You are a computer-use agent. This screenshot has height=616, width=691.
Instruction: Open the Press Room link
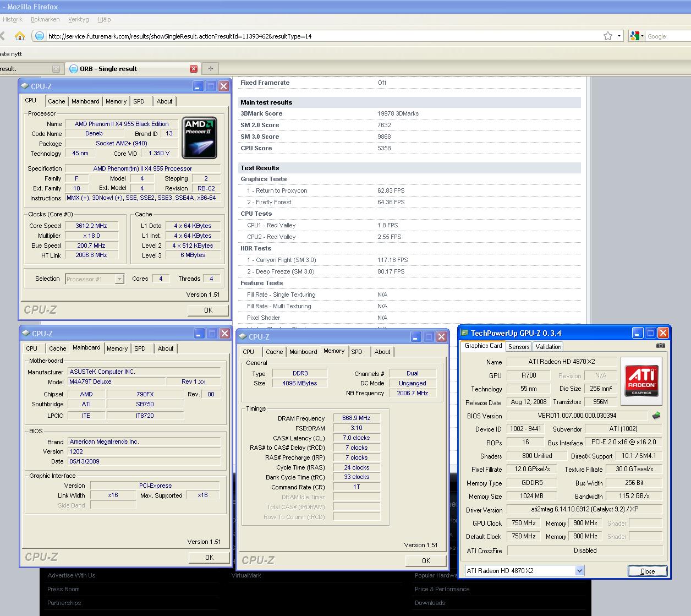tap(63, 589)
